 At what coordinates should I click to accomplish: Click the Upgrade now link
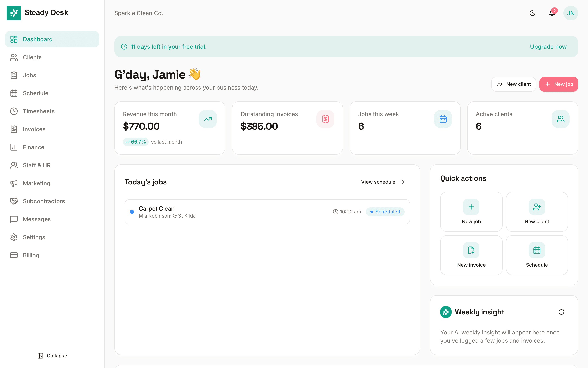[x=548, y=46]
